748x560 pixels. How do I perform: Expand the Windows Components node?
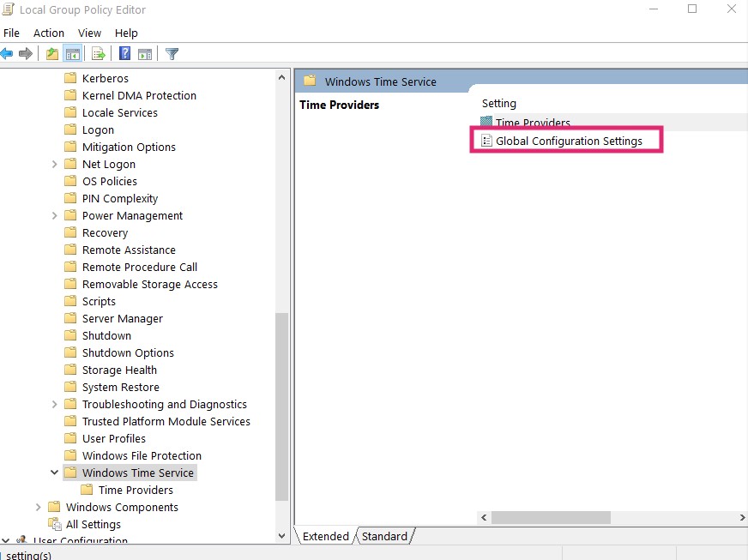click(x=38, y=507)
